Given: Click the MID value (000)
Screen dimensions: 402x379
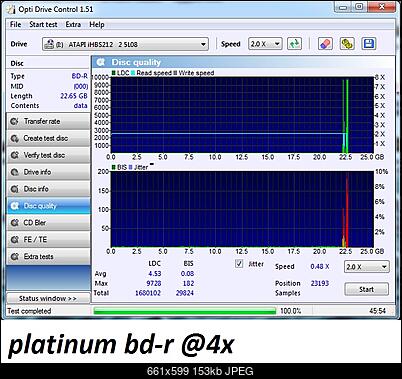Looking at the screenshot, I should tap(81, 86).
